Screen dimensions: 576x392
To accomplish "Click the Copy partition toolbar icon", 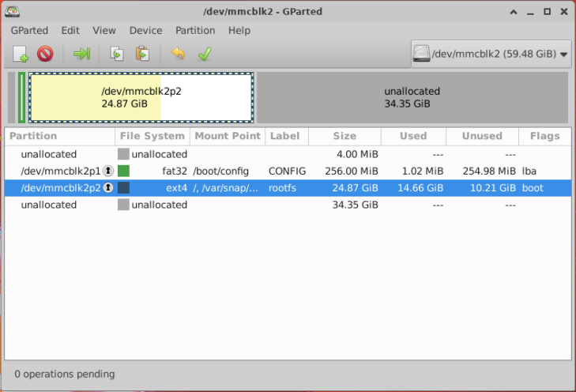I will click(117, 54).
